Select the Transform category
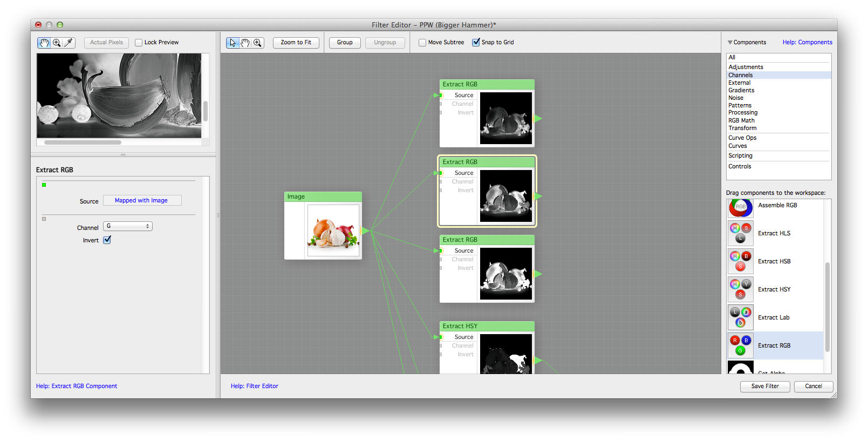This screenshot has width=868, height=441. pyautogui.click(x=778, y=128)
